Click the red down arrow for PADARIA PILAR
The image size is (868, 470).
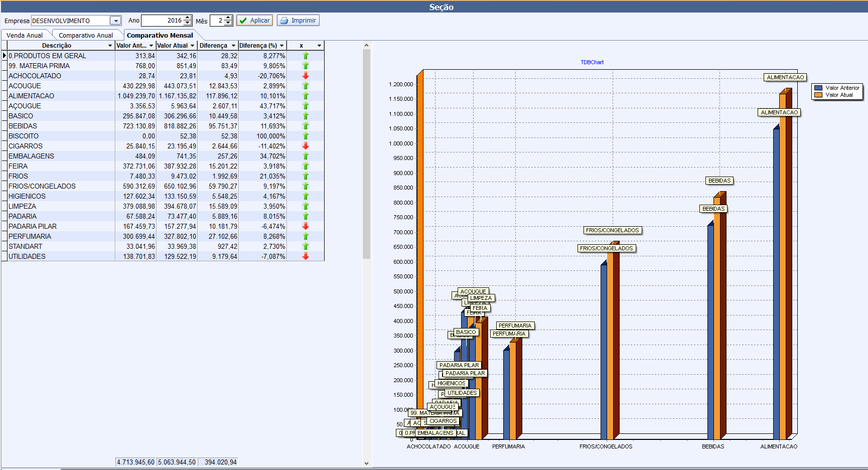point(306,226)
